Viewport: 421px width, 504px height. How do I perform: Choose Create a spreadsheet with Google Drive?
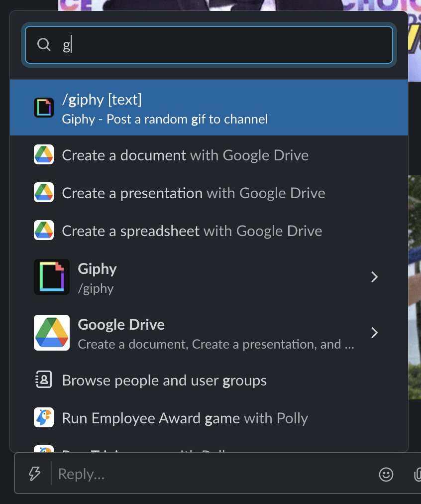pos(209,231)
